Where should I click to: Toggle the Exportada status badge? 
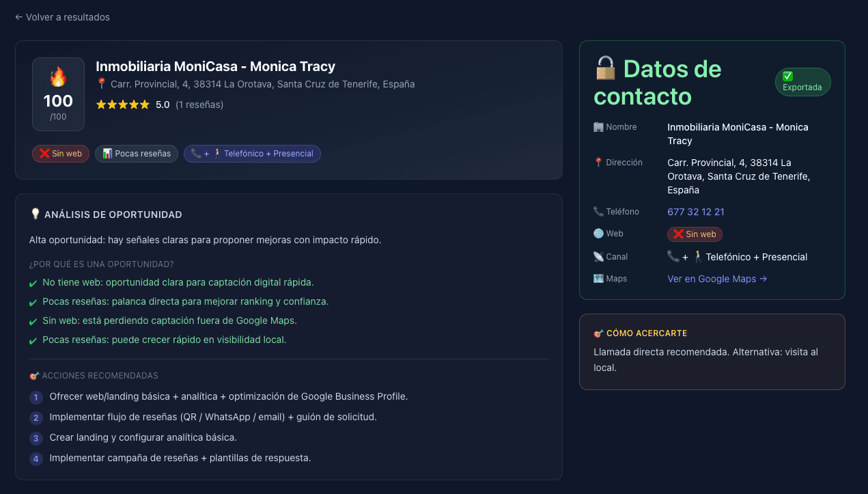point(802,81)
